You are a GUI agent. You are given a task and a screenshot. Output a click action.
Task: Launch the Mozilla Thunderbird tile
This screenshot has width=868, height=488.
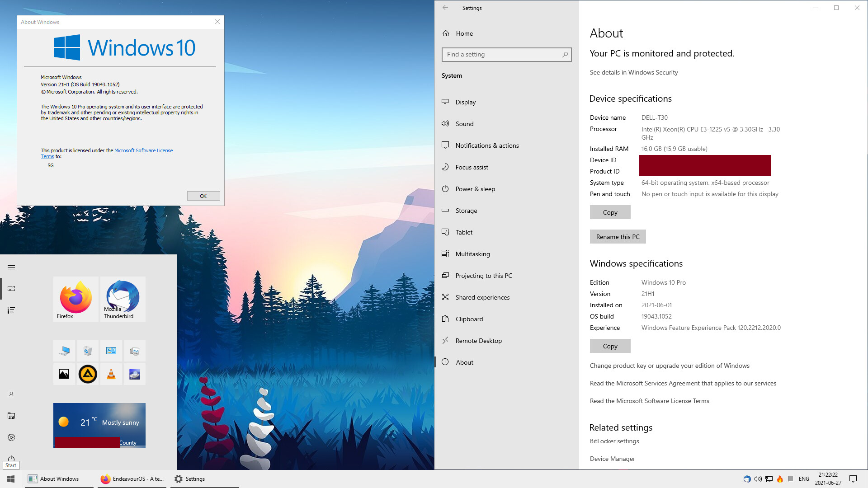click(x=123, y=299)
